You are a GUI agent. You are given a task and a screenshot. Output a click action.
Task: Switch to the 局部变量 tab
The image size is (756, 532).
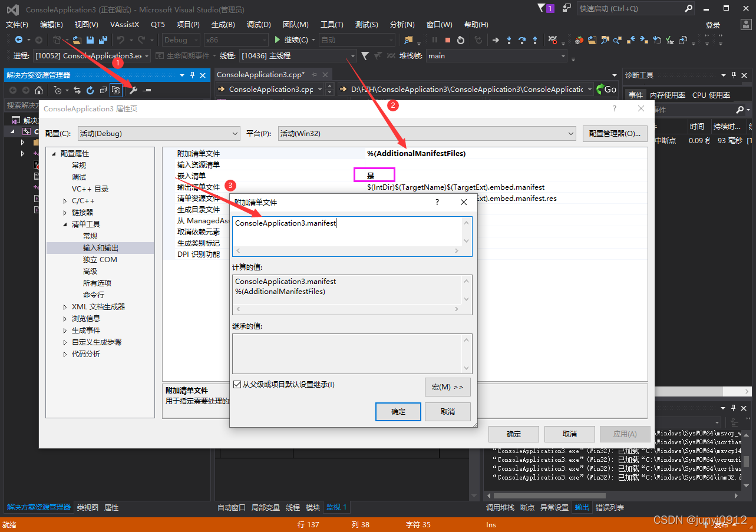coord(265,507)
